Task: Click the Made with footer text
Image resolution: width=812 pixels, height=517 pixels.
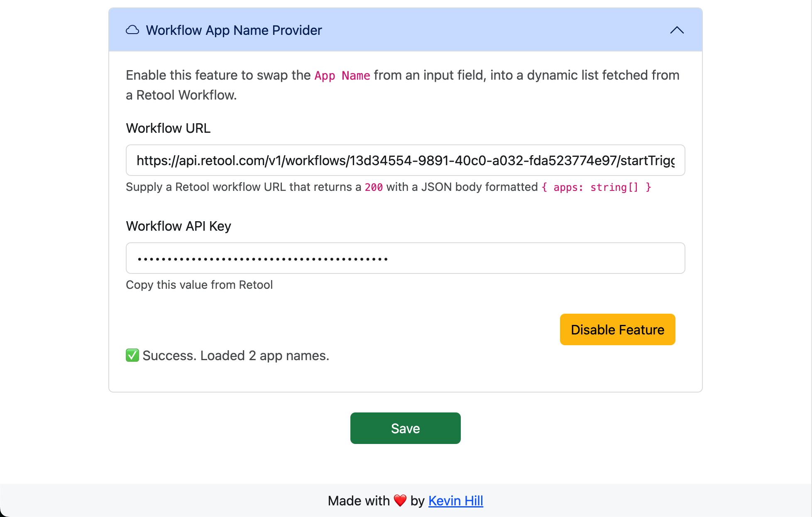Action: 359,501
